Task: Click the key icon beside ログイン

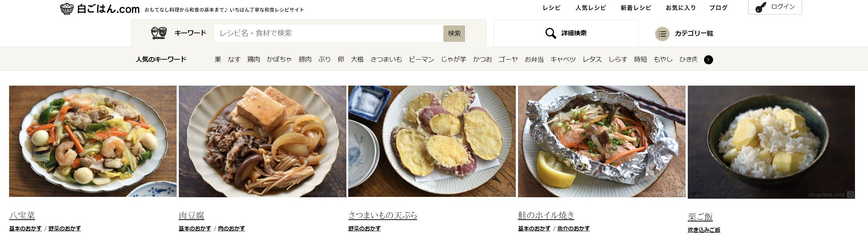Action: 760,8
